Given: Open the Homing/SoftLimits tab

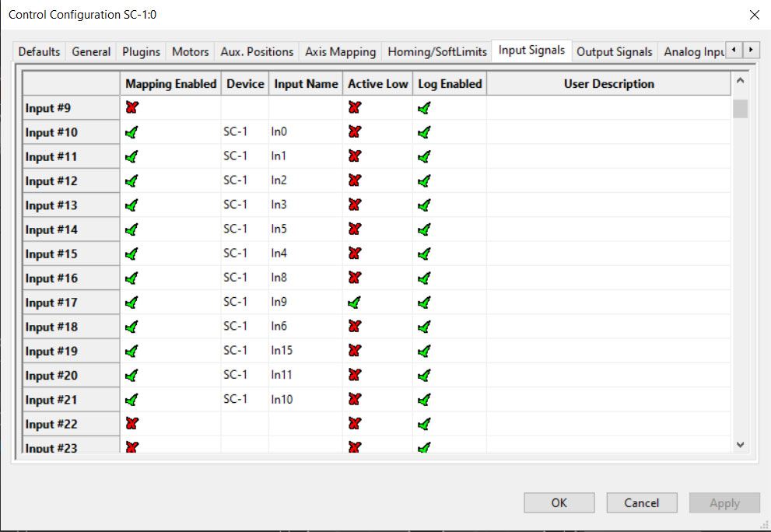Looking at the screenshot, I should tap(437, 51).
